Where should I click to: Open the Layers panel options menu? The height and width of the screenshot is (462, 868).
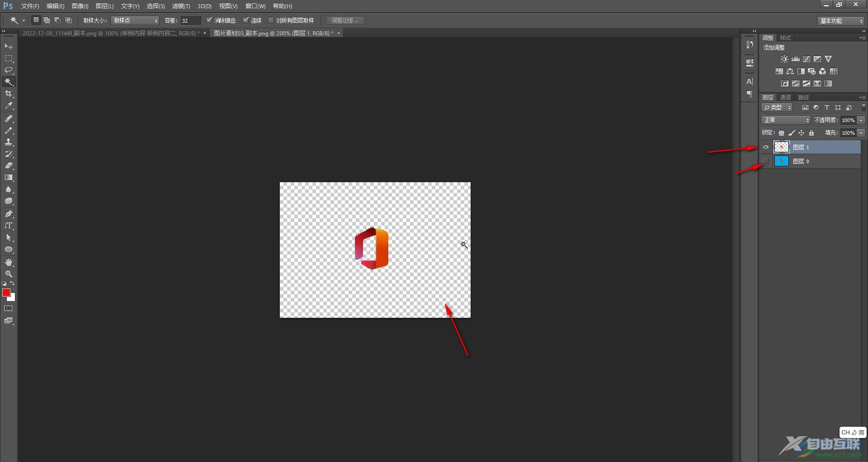863,98
